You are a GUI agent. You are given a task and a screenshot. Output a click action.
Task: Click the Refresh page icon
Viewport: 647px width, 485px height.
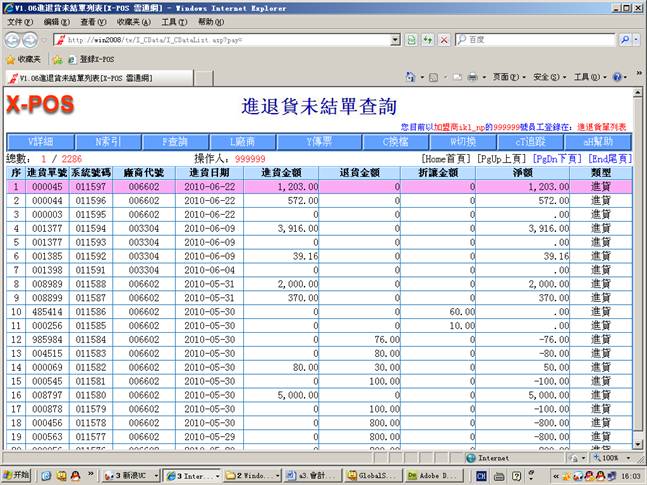(427, 40)
